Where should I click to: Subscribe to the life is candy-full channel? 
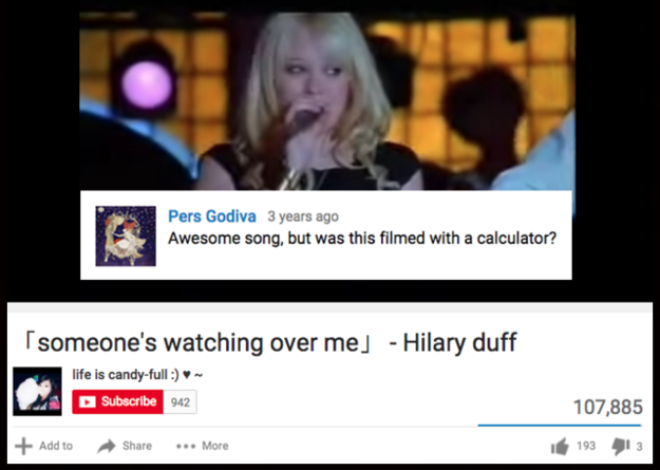coord(117,402)
